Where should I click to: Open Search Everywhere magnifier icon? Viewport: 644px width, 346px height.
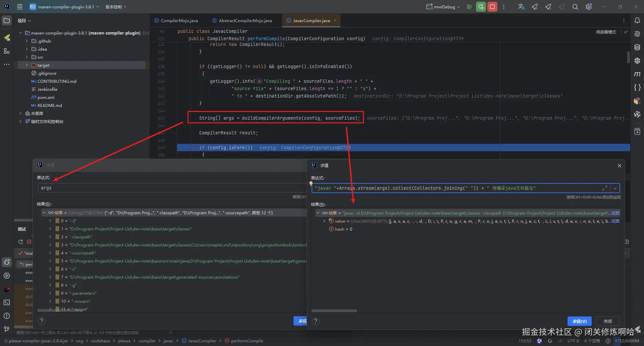click(575, 7)
